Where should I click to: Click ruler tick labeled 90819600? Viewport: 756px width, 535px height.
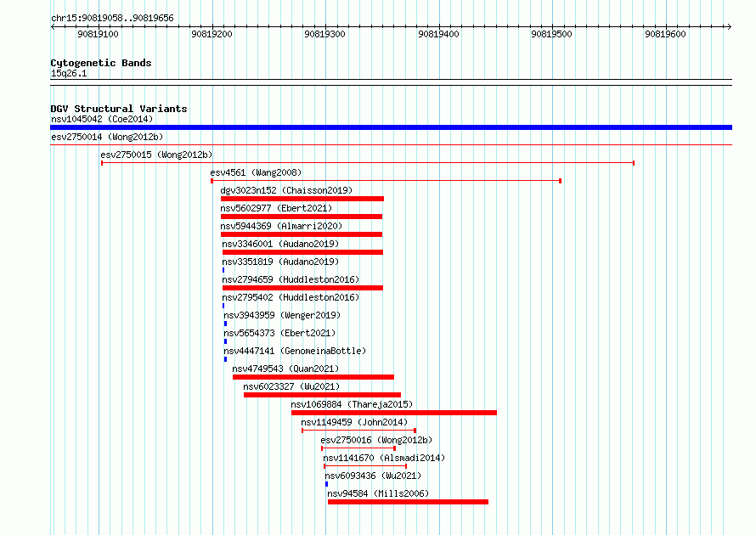point(665,34)
